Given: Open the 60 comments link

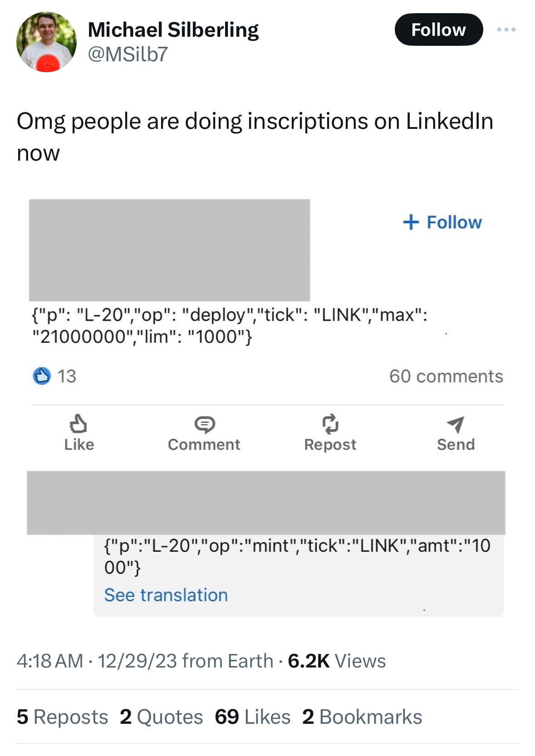Looking at the screenshot, I should point(446,376).
